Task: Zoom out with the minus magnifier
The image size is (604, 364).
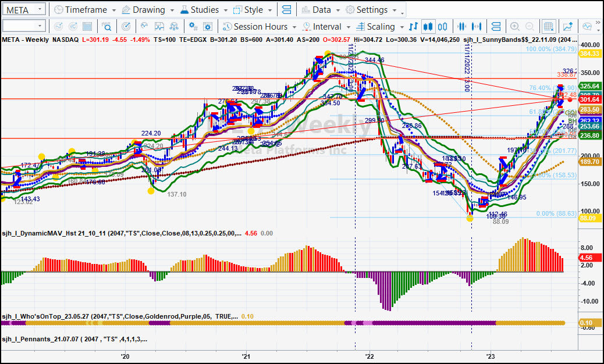Action: coord(530,27)
